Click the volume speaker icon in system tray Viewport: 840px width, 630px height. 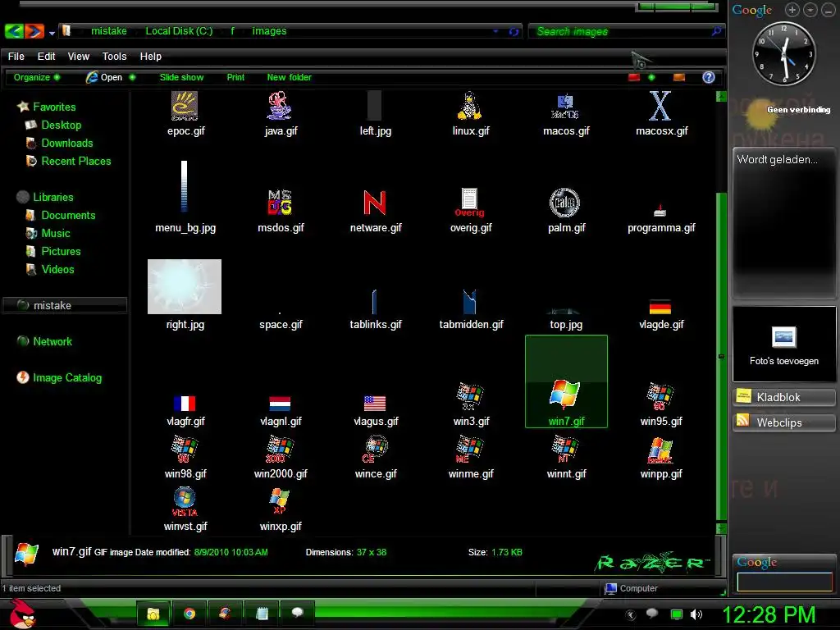[696, 614]
